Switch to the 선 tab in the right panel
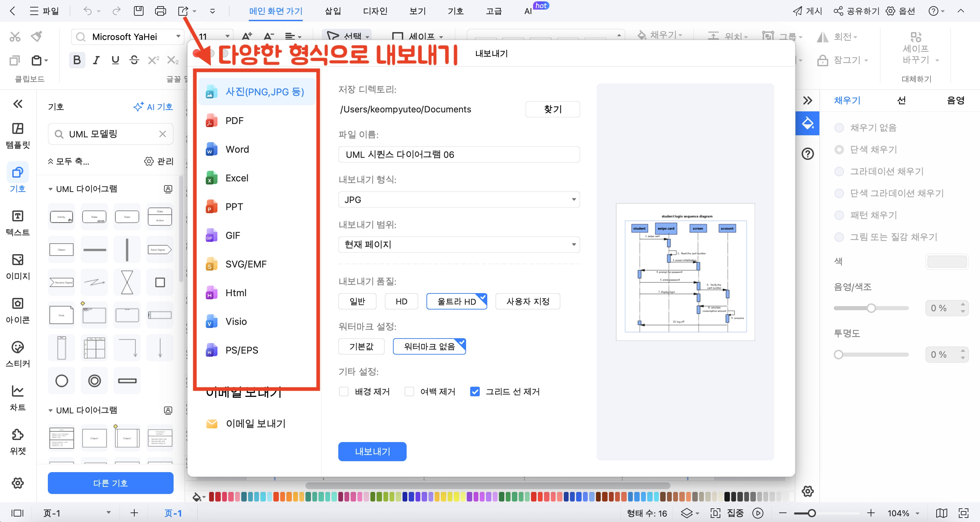 [x=901, y=100]
